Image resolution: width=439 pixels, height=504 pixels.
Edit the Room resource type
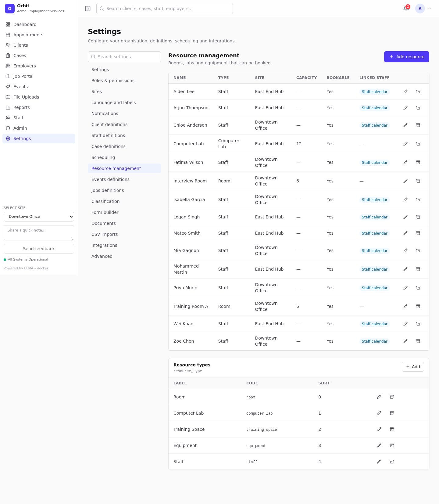(x=379, y=397)
